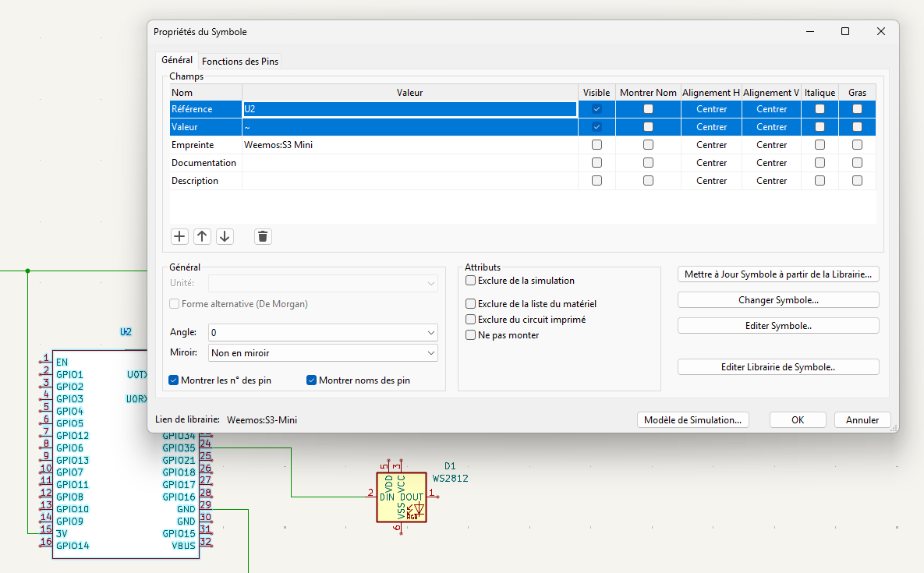924x573 pixels.
Task: Add a new field with plus icon
Action: [179, 237]
